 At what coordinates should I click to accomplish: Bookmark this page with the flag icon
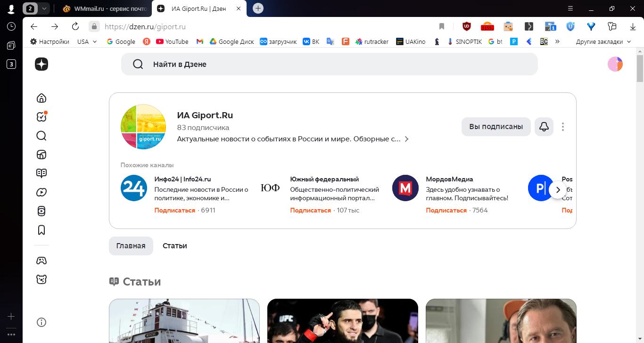click(x=442, y=26)
